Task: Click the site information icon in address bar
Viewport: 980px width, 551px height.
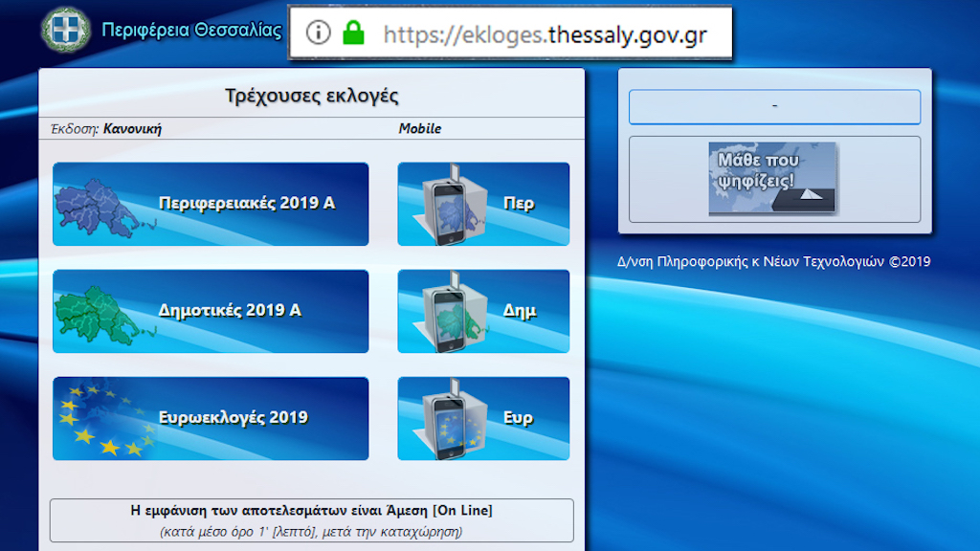Action: 318,33
